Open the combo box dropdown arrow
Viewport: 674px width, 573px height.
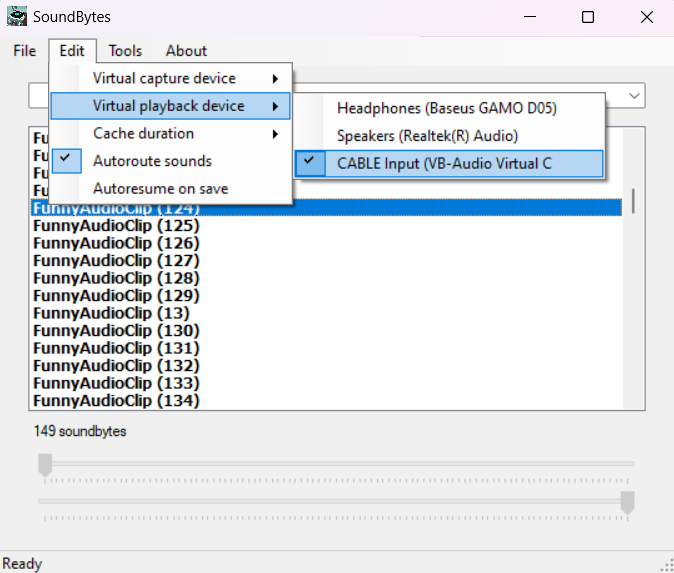(x=634, y=96)
